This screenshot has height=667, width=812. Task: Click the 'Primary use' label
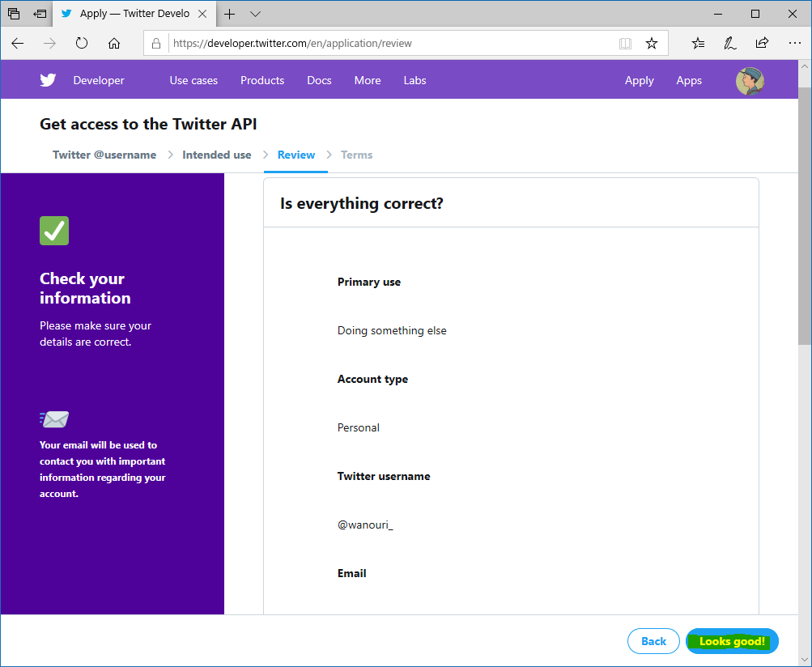tap(368, 282)
